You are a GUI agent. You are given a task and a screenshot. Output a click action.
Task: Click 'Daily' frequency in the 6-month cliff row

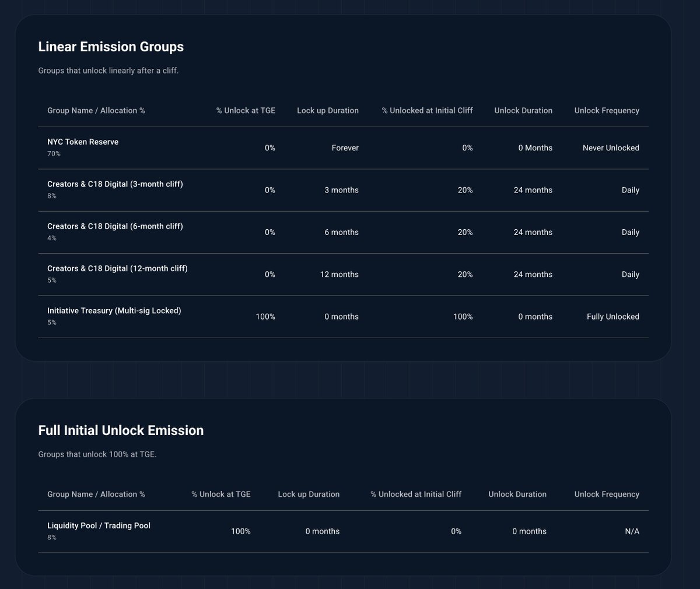pyautogui.click(x=631, y=232)
